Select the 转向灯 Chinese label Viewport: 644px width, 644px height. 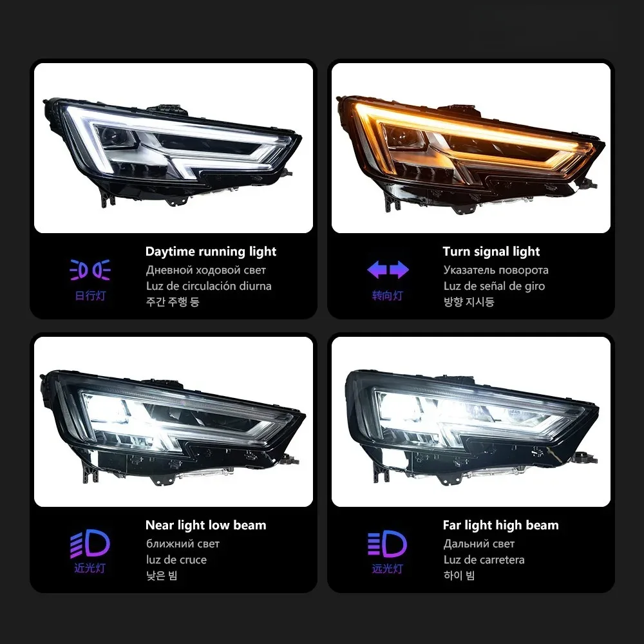pos(387,296)
